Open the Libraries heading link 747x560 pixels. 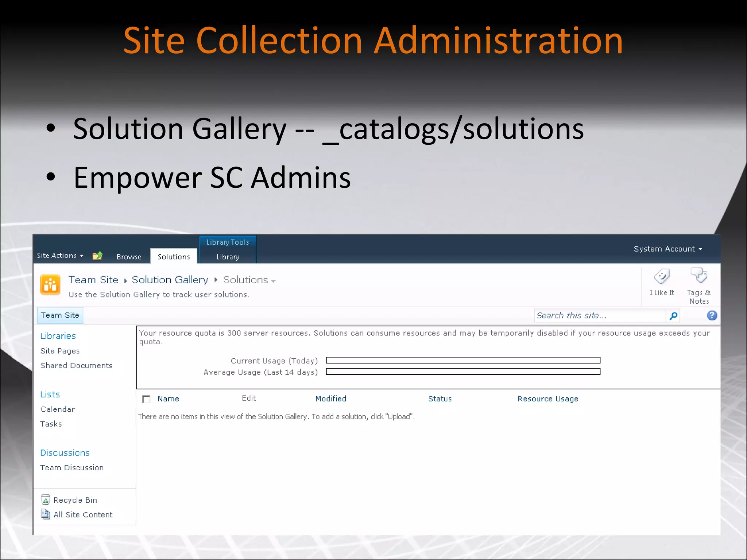click(x=58, y=336)
